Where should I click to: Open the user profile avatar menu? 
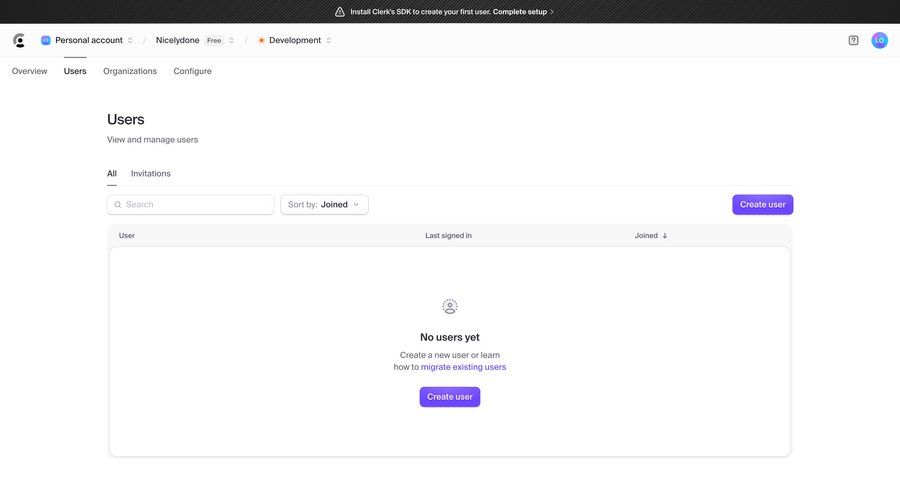pyautogui.click(x=879, y=41)
